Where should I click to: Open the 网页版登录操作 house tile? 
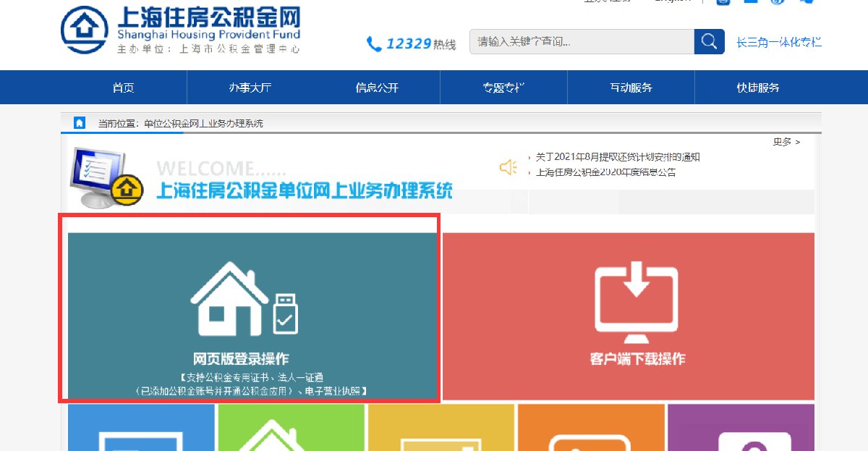point(252,316)
